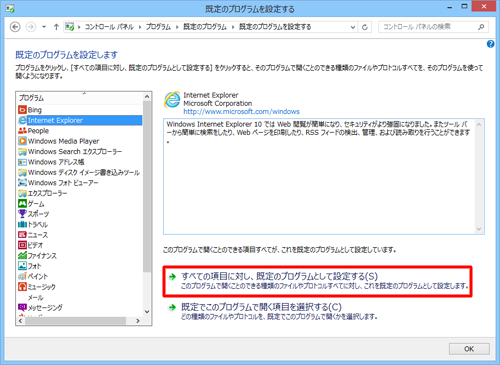Click the Bing program icon
The image size is (500, 365).
22,110
